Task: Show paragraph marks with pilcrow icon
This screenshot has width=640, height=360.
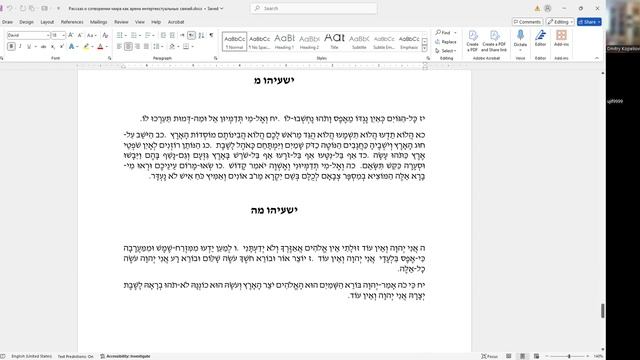Action: coord(211,36)
